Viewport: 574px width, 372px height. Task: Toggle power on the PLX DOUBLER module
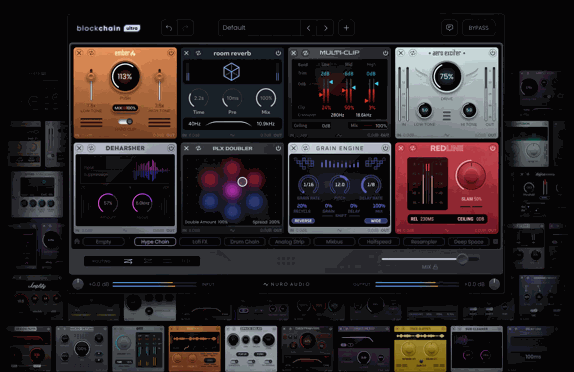pos(278,148)
